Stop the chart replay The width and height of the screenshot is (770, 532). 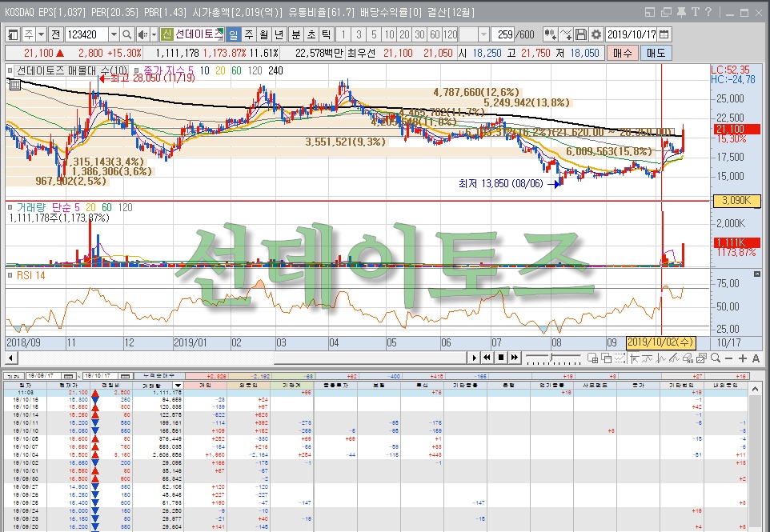point(500,358)
